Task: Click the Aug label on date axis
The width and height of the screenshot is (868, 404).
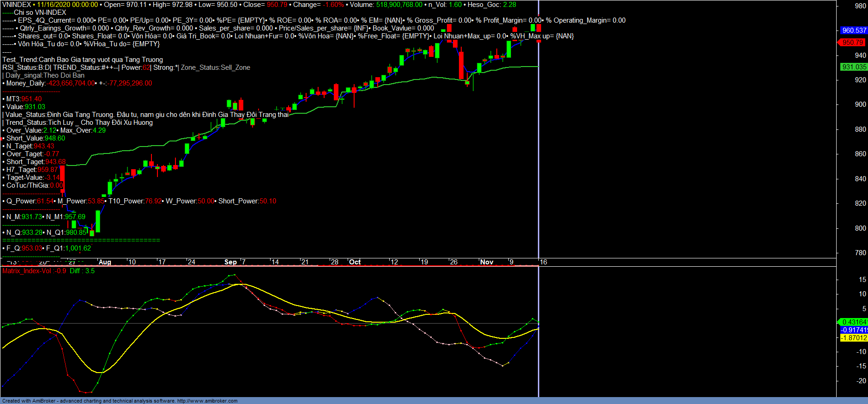Action: pyautogui.click(x=105, y=262)
